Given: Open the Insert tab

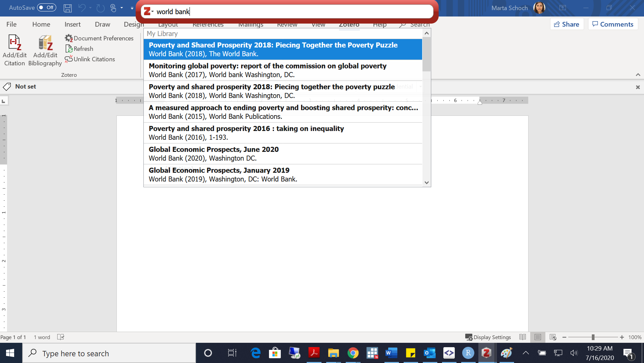Looking at the screenshot, I should [72, 24].
